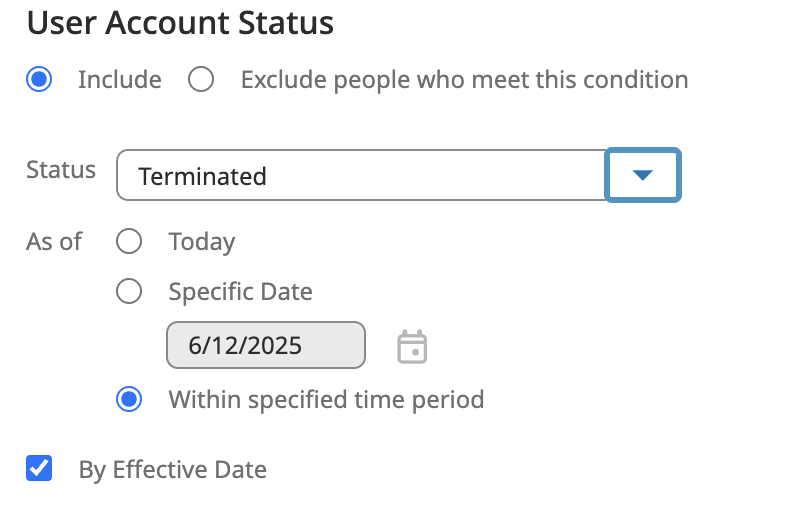Click the User Account Status heading
The width and height of the screenshot is (790, 524).
pyautogui.click(x=180, y=22)
